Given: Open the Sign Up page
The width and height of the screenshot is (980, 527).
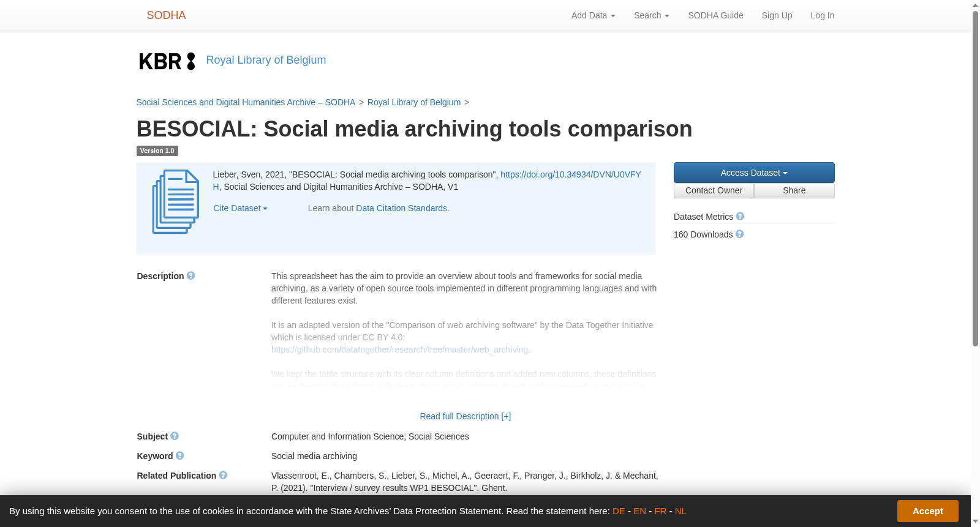Looking at the screenshot, I should (x=777, y=15).
